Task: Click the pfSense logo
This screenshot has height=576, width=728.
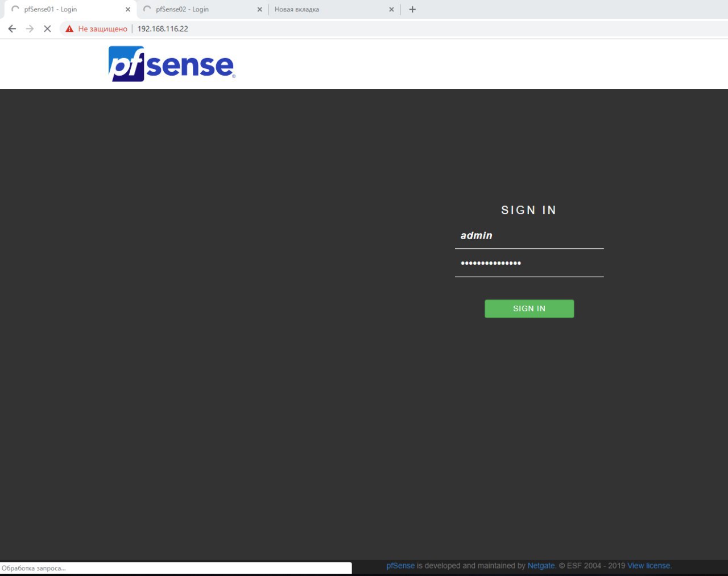Action: coord(172,64)
